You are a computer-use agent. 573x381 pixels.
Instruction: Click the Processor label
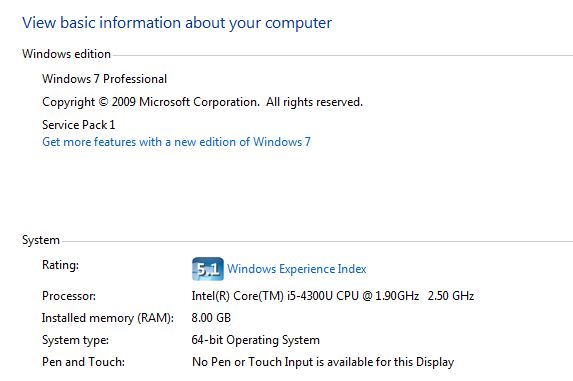69,296
